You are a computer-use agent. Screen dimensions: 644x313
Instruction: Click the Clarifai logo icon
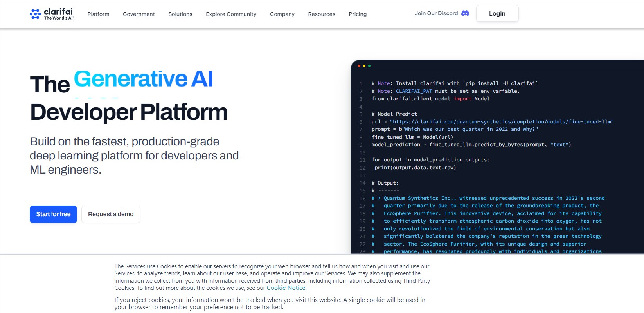[35, 14]
